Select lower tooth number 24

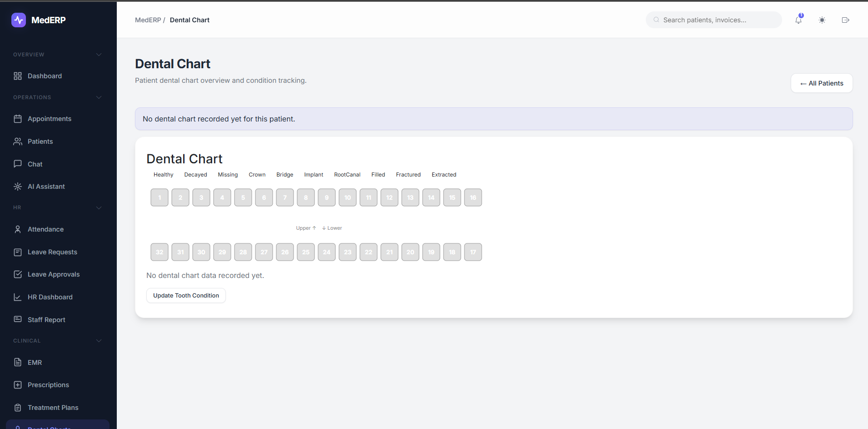327,252
